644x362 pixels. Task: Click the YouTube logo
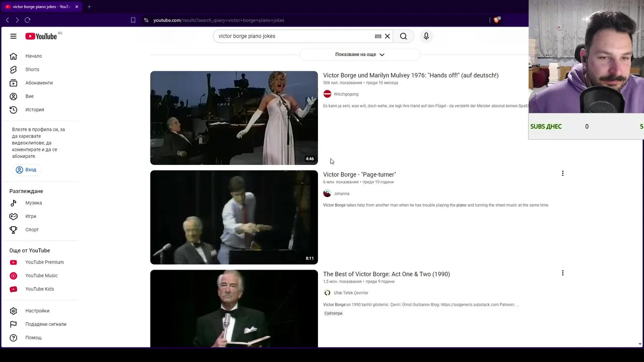(x=41, y=36)
